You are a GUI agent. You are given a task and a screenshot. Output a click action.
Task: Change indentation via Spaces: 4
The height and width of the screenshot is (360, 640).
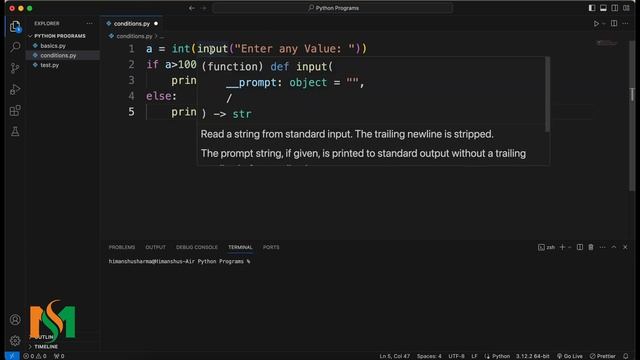pos(429,356)
